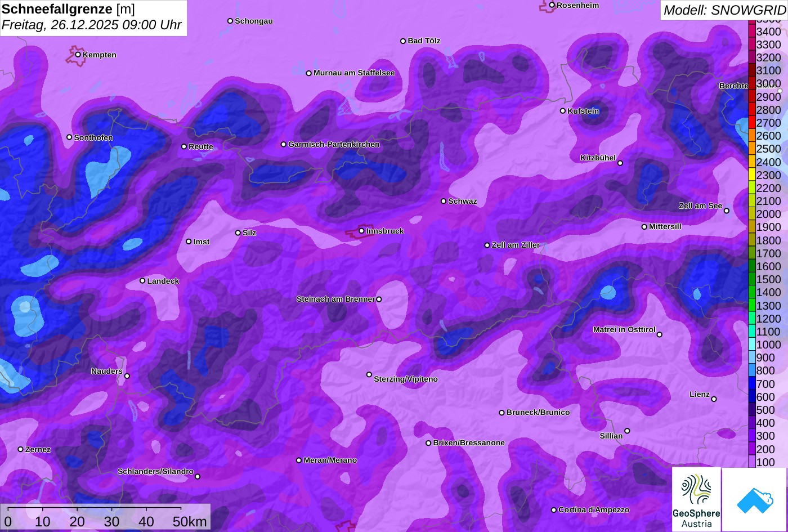Click the date Freitag, 26.12.2025 09:00 Uhr
788x532 pixels.
[x=92, y=25]
